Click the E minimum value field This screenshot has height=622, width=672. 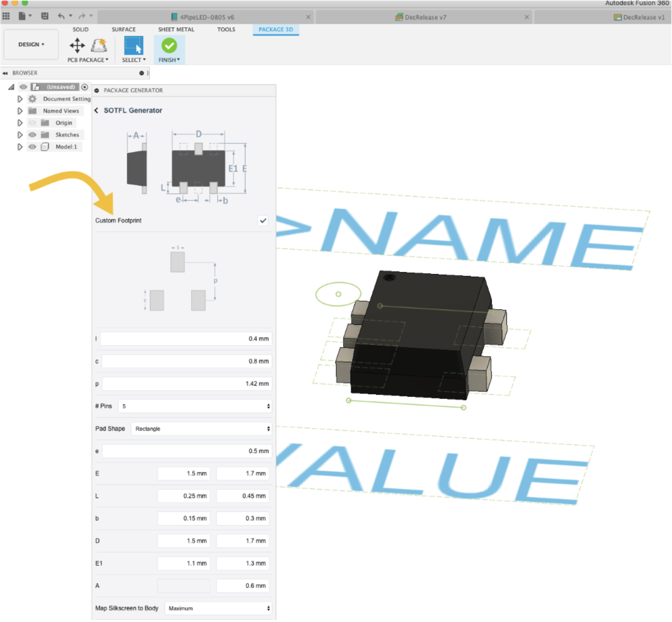click(x=184, y=474)
